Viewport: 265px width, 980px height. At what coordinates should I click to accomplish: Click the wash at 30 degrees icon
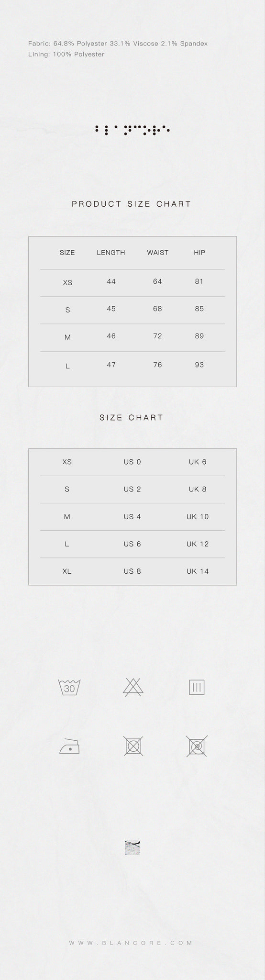coord(69,687)
